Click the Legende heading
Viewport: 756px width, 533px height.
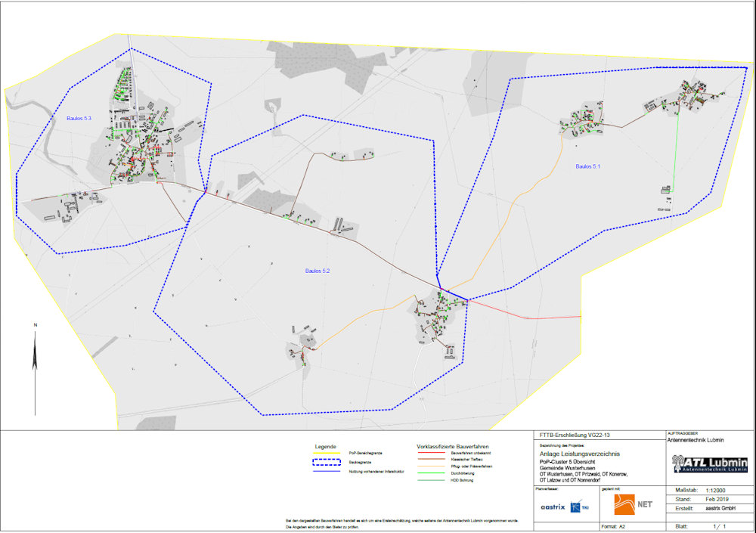(x=327, y=445)
